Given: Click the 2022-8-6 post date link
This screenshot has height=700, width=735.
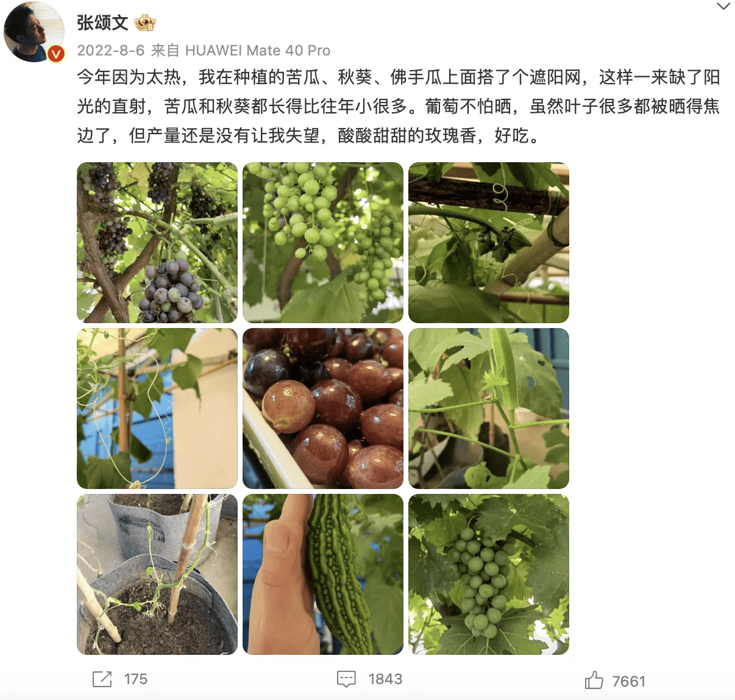Looking at the screenshot, I should point(111,51).
